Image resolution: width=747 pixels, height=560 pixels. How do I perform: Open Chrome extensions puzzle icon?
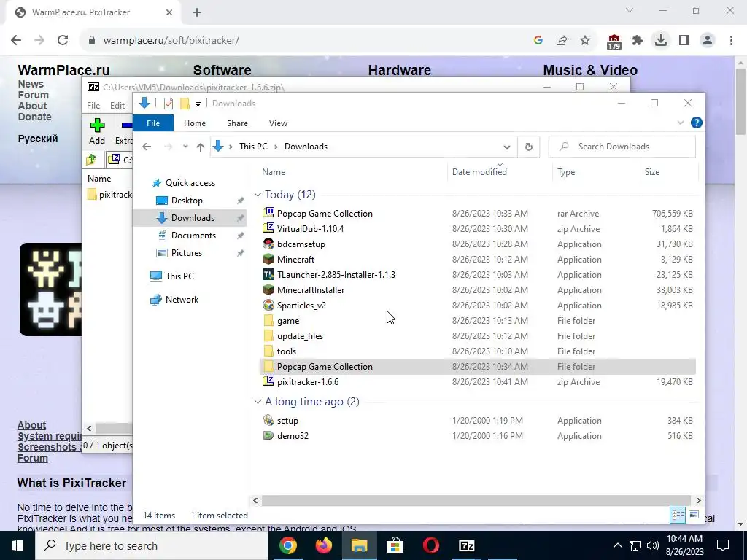[x=638, y=41]
